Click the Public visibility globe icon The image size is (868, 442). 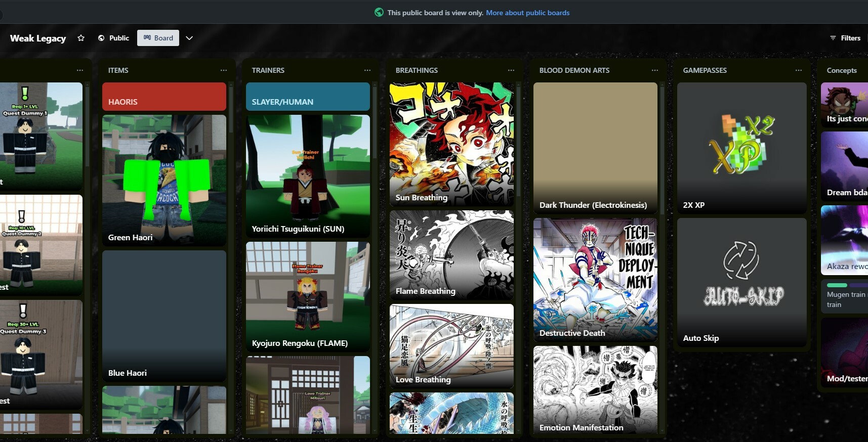click(101, 38)
